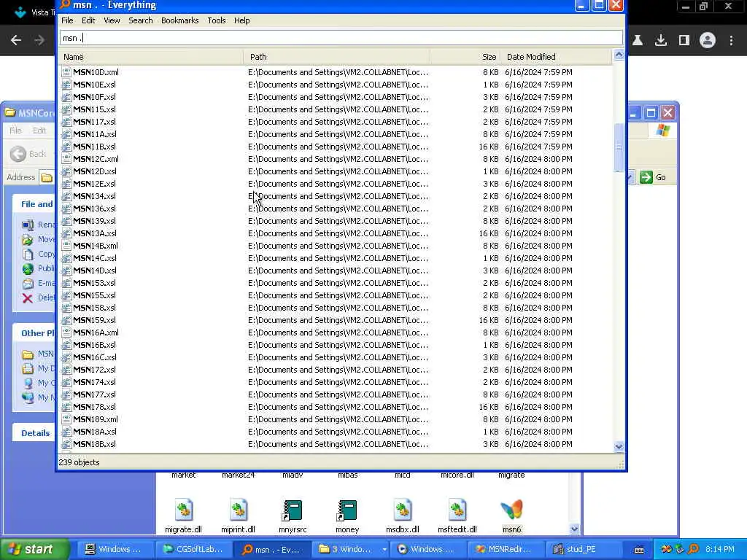Screen dimensions: 747x560
Task: Select the MSN14B.xml file icon
Action: tap(66, 246)
